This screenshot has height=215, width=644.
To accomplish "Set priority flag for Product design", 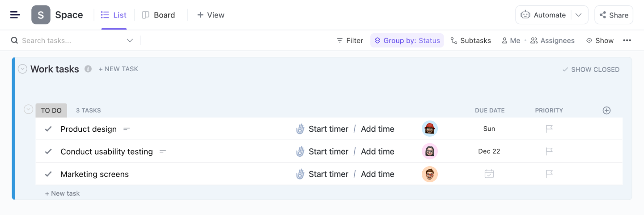I will [549, 129].
